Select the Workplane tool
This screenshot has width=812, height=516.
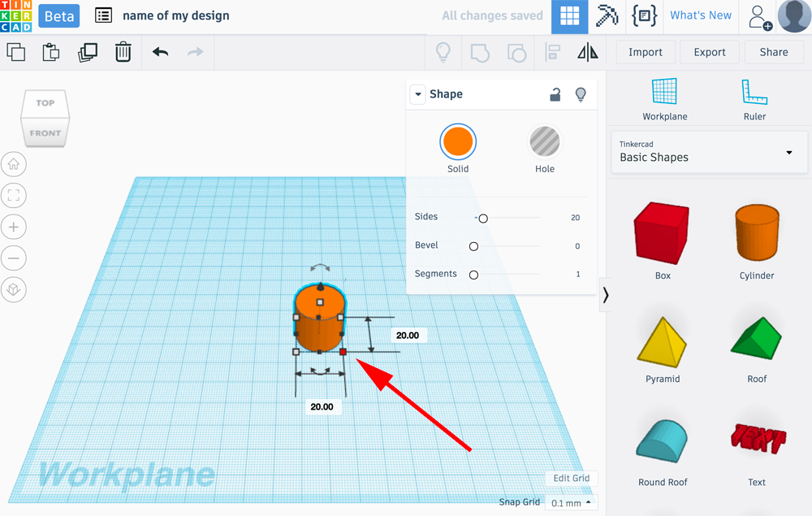pyautogui.click(x=664, y=99)
